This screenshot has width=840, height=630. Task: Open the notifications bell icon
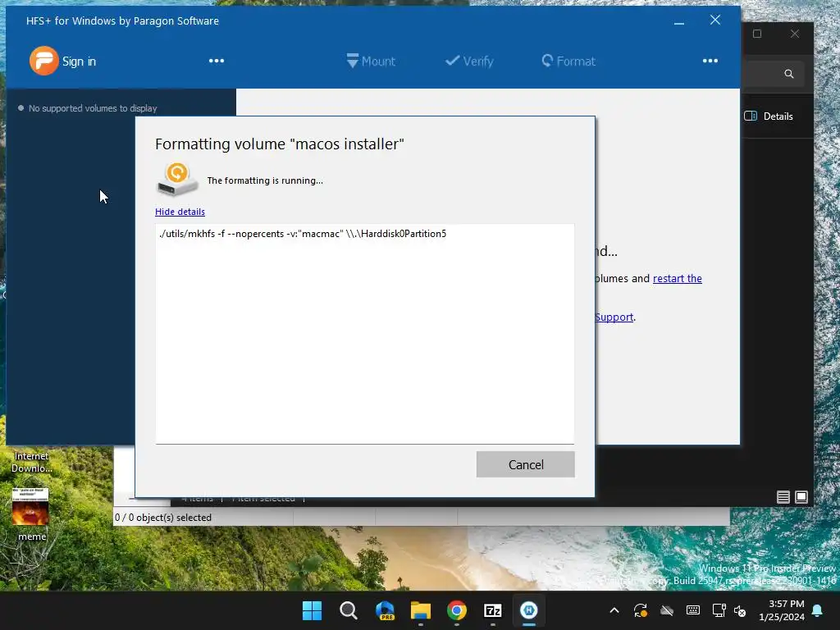click(x=818, y=610)
